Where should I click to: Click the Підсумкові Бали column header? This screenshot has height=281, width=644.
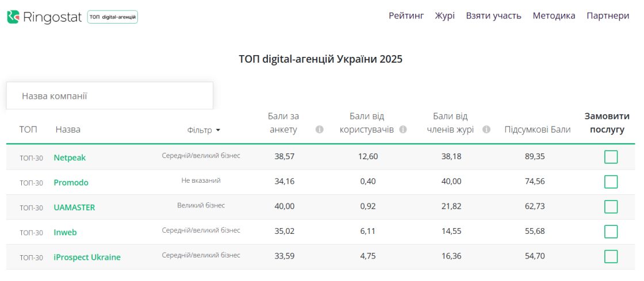537,130
